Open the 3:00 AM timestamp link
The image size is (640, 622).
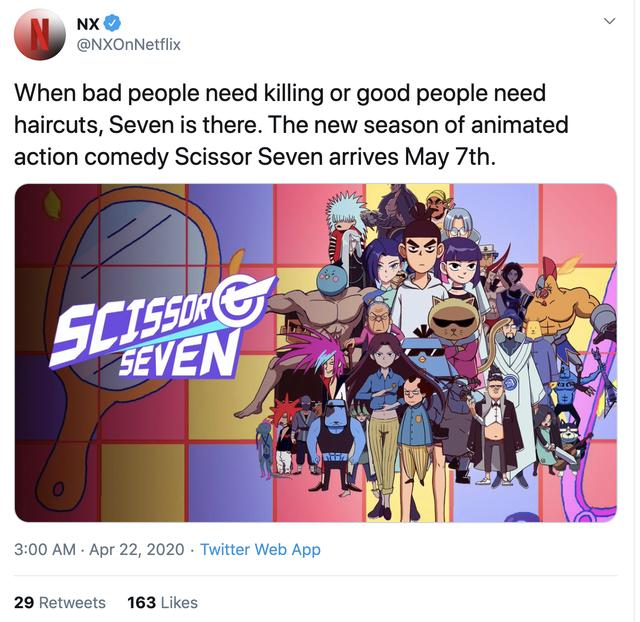click(45, 549)
